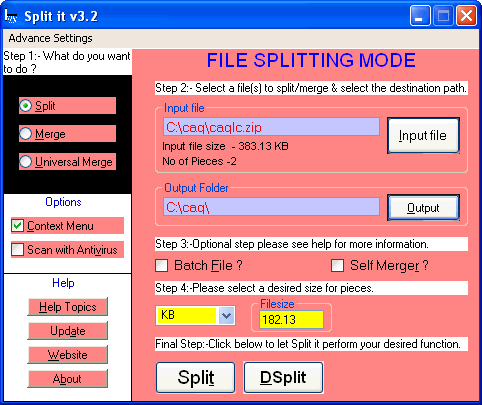Start splitting with the Split button
Viewport: 482px width, 405px height.
196,378
